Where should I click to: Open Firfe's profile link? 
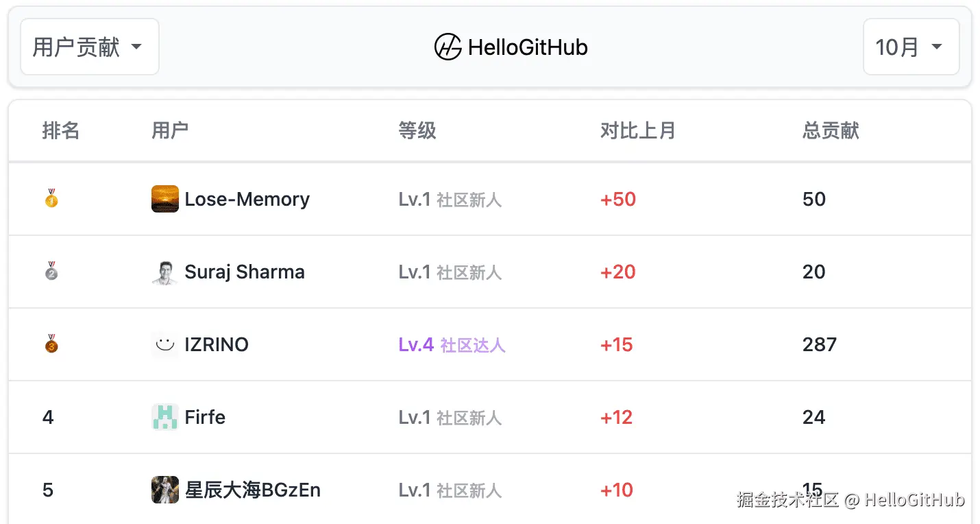click(x=205, y=417)
